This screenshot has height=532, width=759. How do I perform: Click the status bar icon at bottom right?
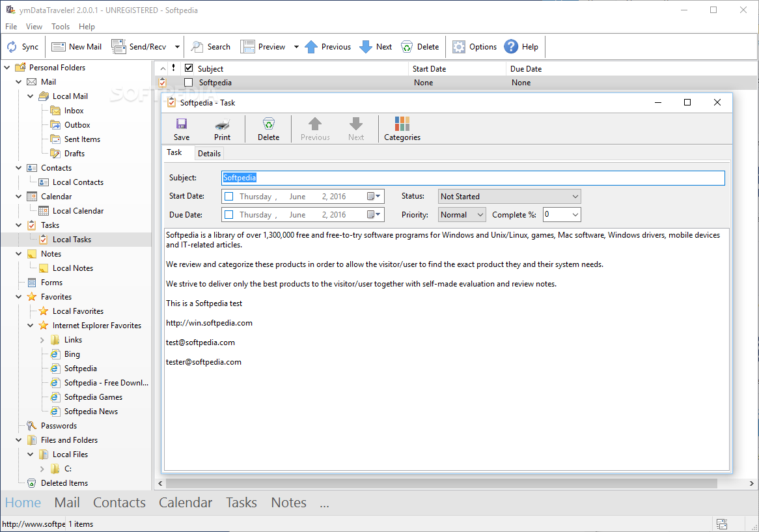point(722,524)
